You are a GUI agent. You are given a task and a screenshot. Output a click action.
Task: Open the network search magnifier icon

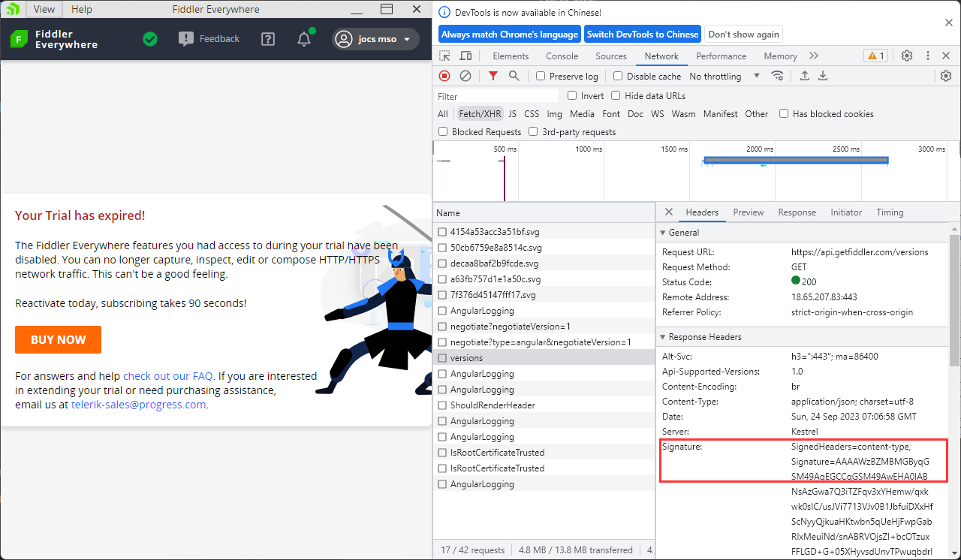point(514,76)
